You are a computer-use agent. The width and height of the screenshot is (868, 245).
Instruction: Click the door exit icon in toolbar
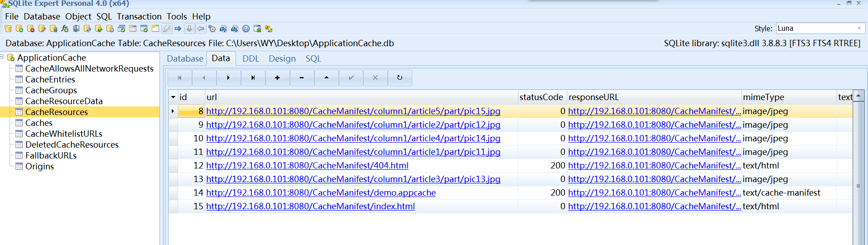[76, 29]
